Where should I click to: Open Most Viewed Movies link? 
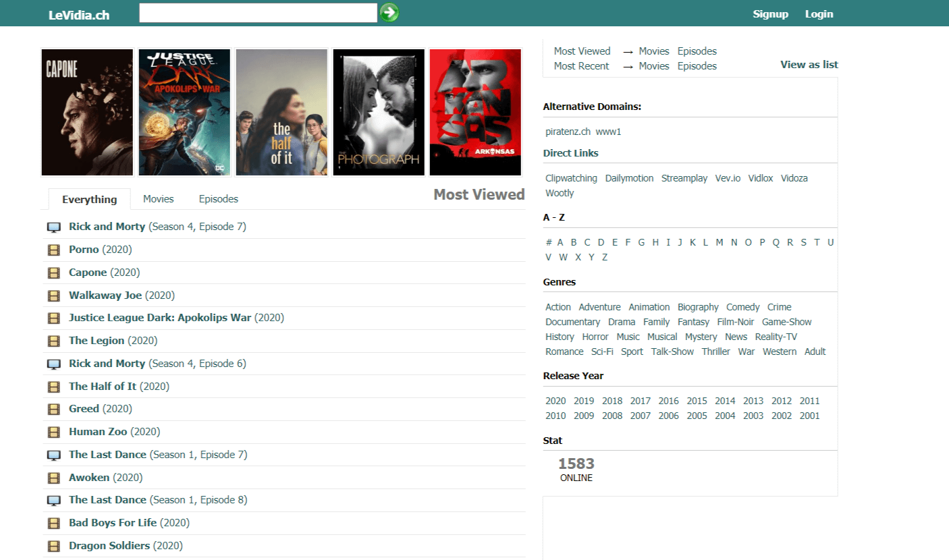tap(654, 51)
